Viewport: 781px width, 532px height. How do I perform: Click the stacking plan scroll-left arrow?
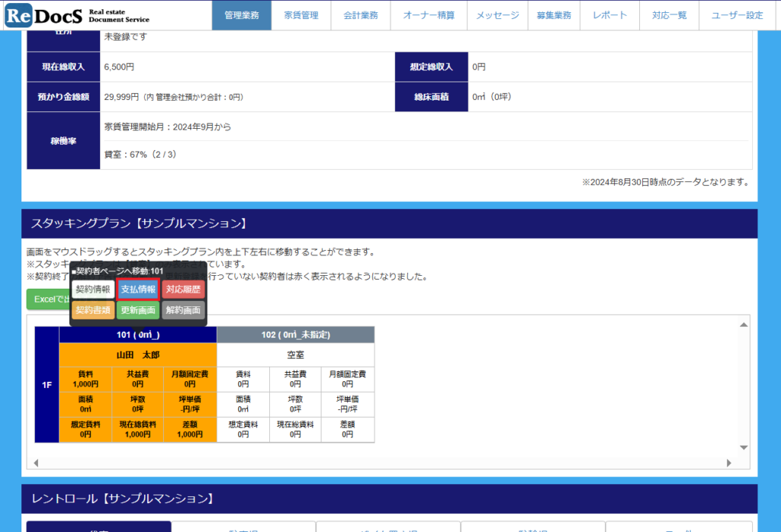click(x=35, y=463)
